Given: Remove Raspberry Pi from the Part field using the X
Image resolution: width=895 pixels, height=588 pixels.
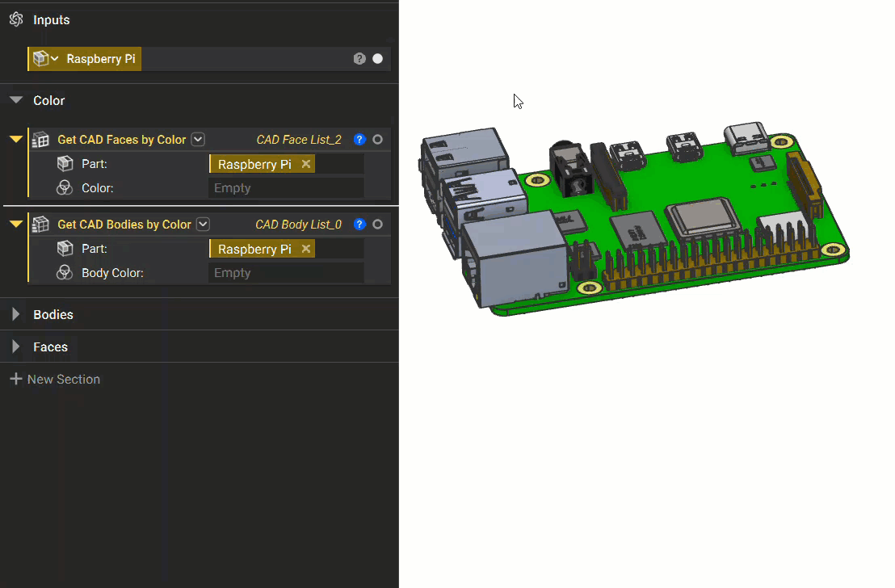Looking at the screenshot, I should (305, 163).
